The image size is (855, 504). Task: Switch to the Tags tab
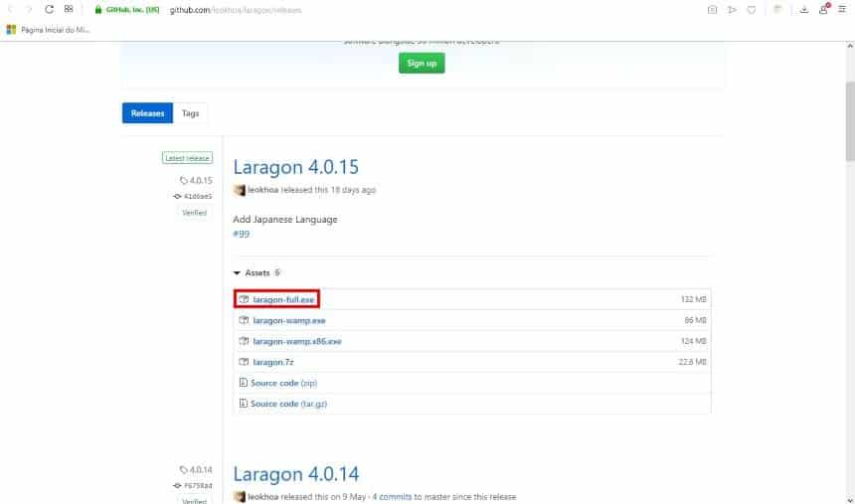tap(190, 113)
